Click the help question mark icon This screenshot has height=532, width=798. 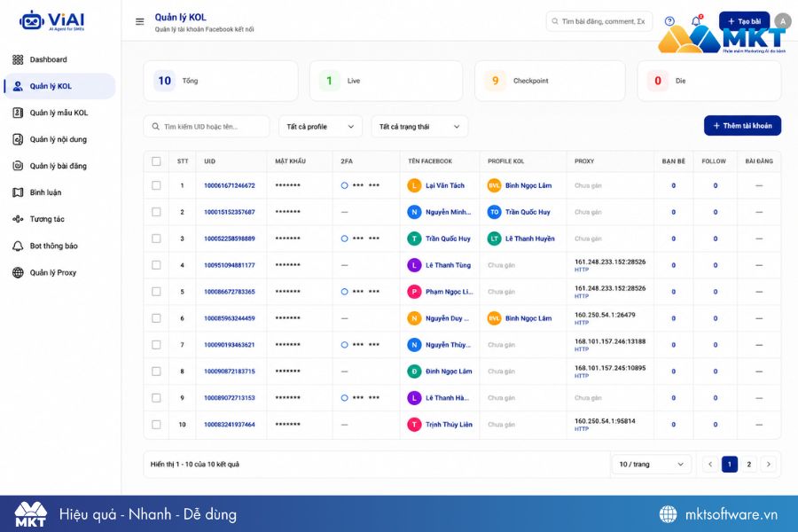click(x=669, y=21)
